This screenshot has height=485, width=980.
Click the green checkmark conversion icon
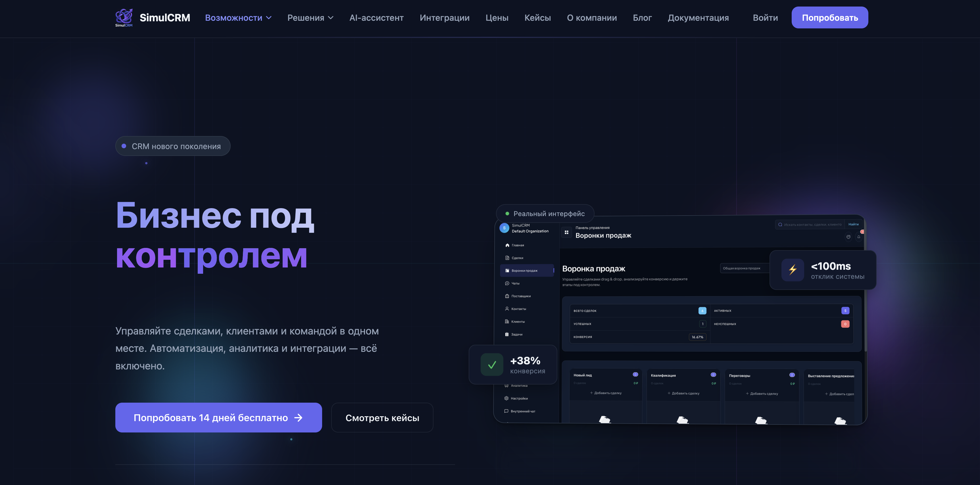coord(491,364)
